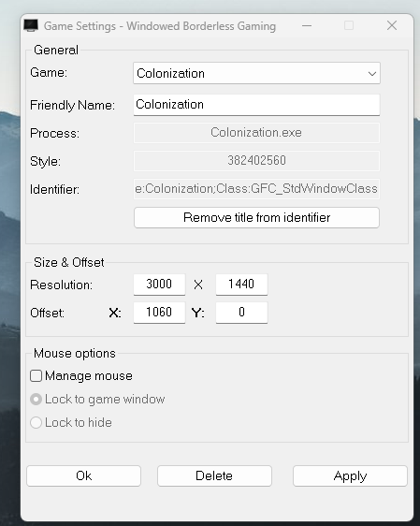This screenshot has width=420, height=526.
Task: Click the Apply button
Action: point(350,475)
